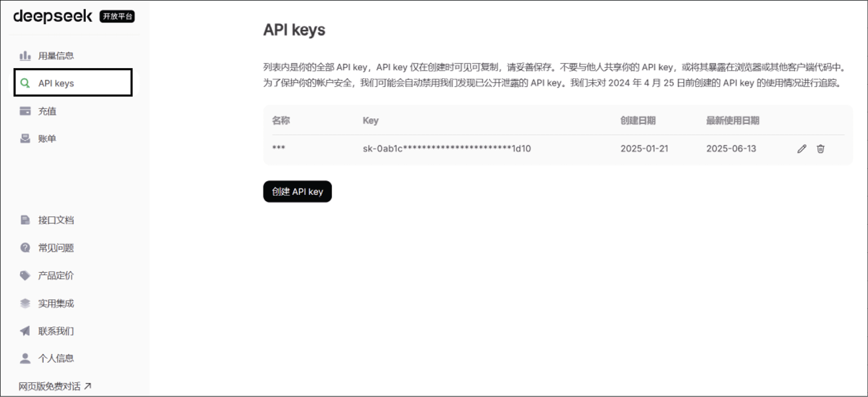Click the question mark icon beside 常见问题
This screenshot has height=397, width=868.
pyautogui.click(x=25, y=248)
